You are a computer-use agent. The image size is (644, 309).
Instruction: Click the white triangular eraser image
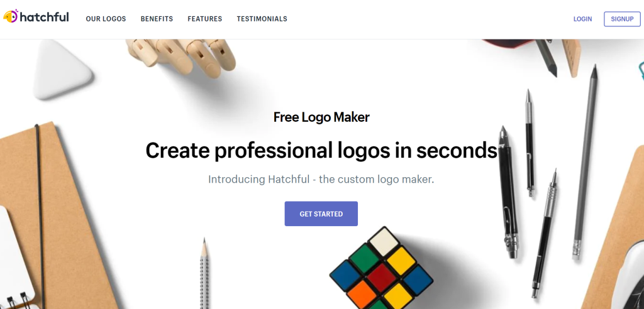(x=62, y=70)
